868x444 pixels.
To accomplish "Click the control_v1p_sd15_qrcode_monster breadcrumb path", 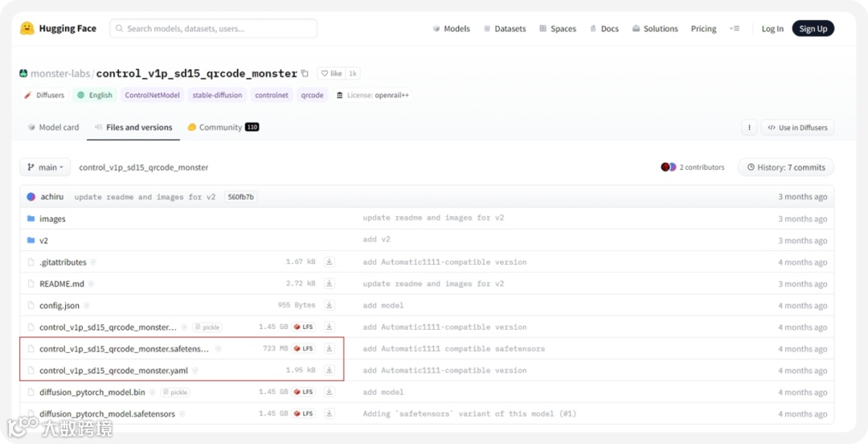I will tap(143, 166).
